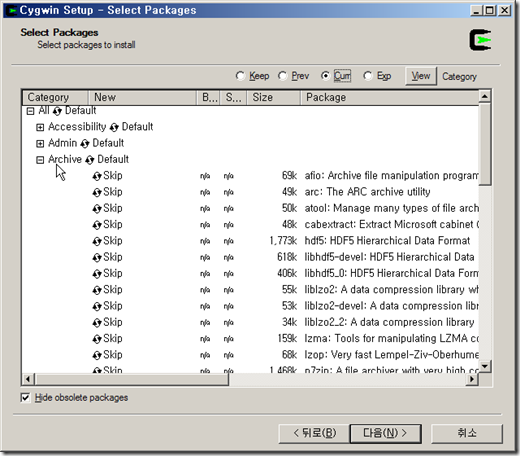
Task: Toggle Skip icon for afio package
Action: click(x=97, y=176)
